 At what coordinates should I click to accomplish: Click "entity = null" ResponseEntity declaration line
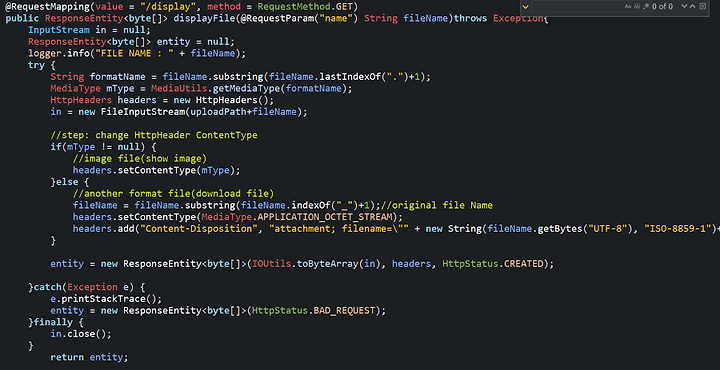pyautogui.click(x=131, y=42)
